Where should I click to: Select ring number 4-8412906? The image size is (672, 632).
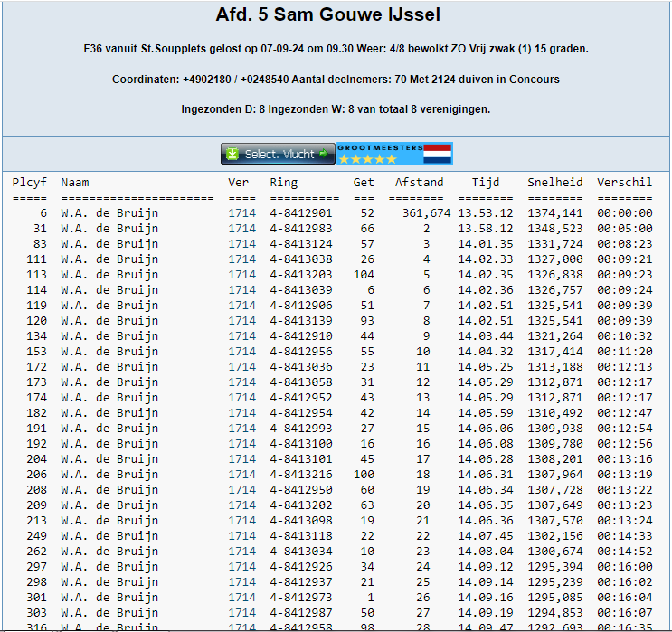(x=301, y=306)
